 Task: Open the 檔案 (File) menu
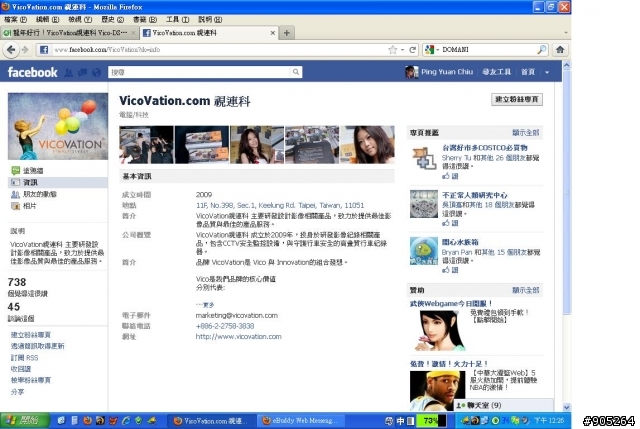coord(16,19)
